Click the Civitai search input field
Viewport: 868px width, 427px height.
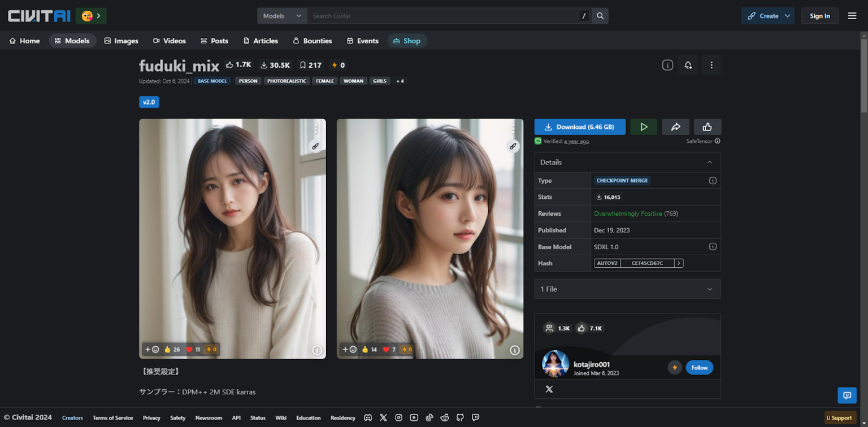[441, 16]
